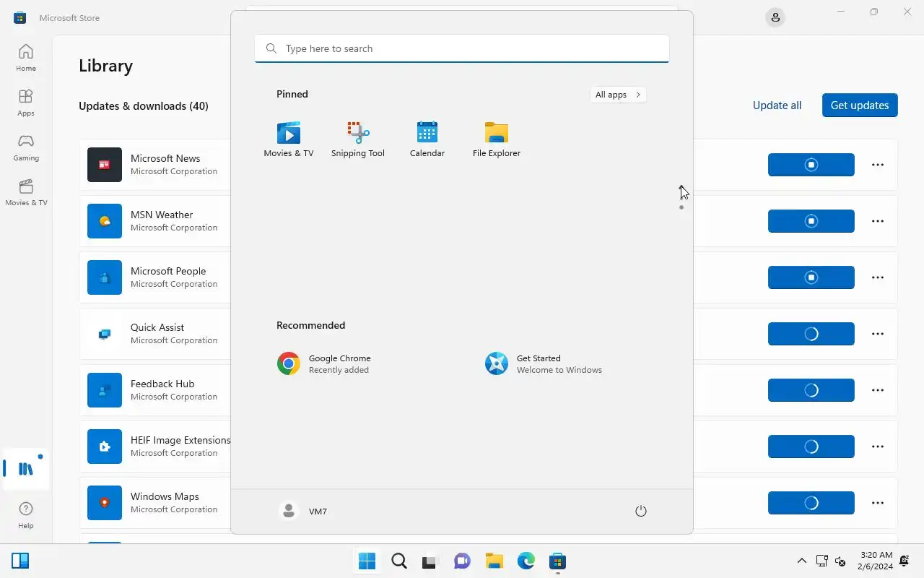The height and width of the screenshot is (578, 924).
Task: Open more options for MSN Weather
Action: click(878, 221)
